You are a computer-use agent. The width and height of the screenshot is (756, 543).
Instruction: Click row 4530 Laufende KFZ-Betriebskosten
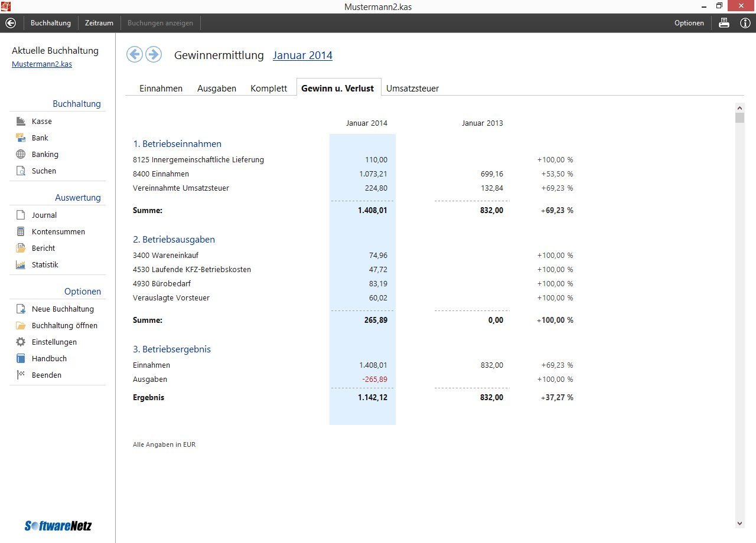[353, 270]
